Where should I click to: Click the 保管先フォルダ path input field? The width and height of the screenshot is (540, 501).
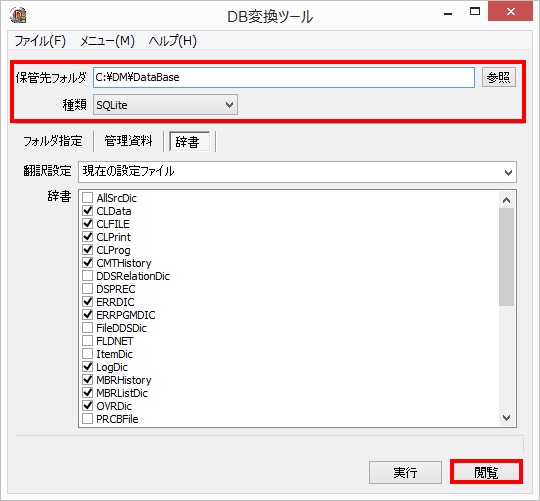pos(284,77)
